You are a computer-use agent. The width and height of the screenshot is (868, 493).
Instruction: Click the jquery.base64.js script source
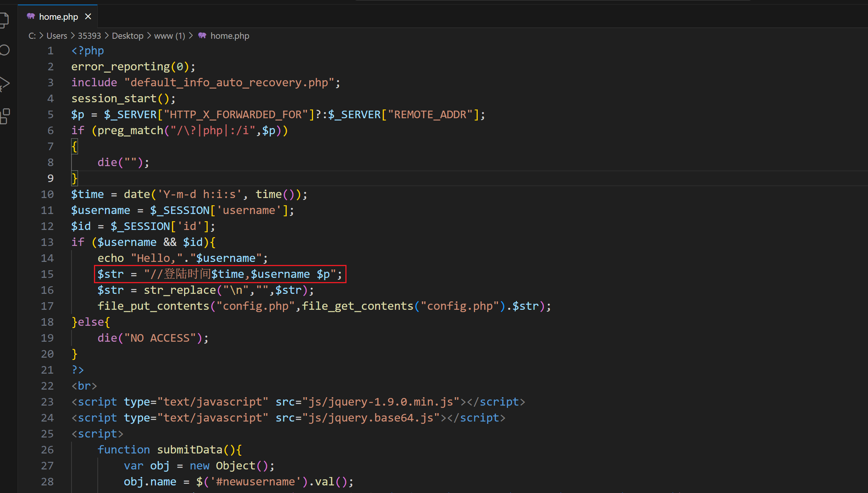click(371, 418)
